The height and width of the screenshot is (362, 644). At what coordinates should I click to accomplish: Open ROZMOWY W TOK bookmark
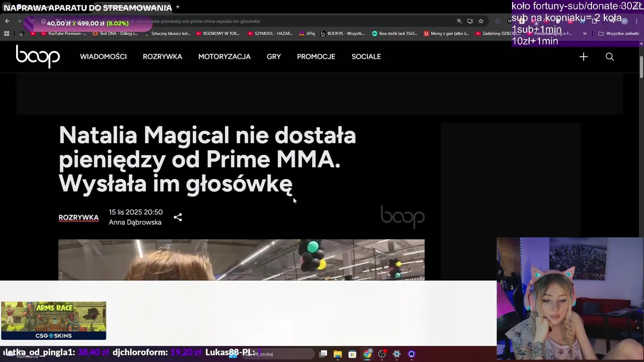(217, 34)
